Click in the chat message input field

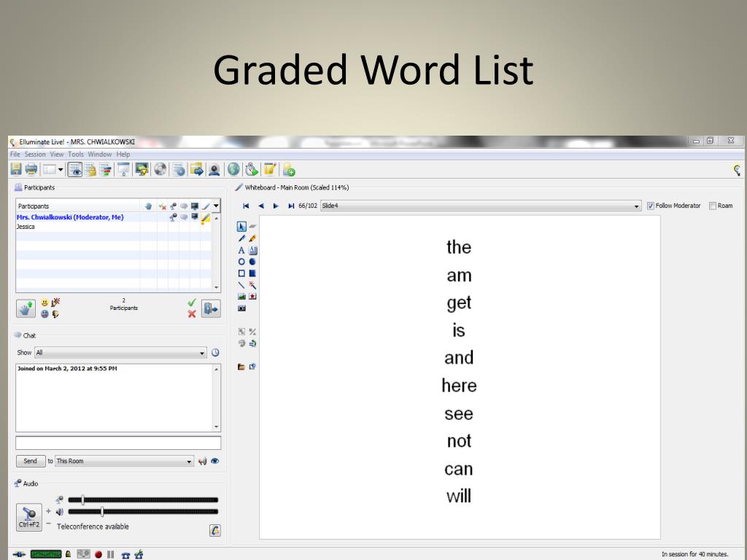[x=118, y=443]
